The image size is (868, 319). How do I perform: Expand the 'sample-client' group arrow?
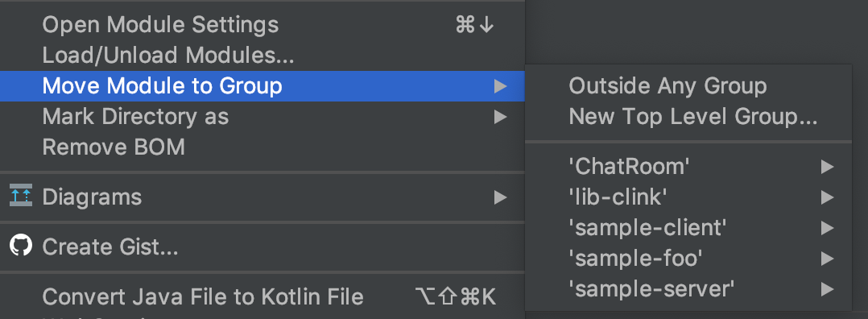coord(827,228)
